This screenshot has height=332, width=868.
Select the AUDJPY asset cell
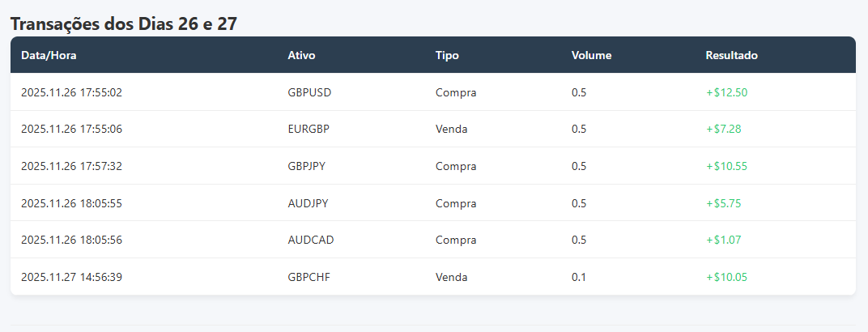click(308, 203)
